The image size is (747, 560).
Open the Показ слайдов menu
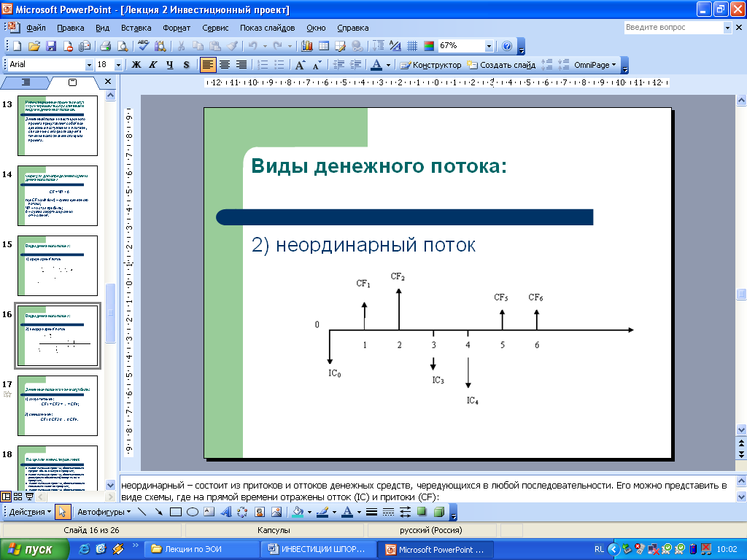coord(267,28)
